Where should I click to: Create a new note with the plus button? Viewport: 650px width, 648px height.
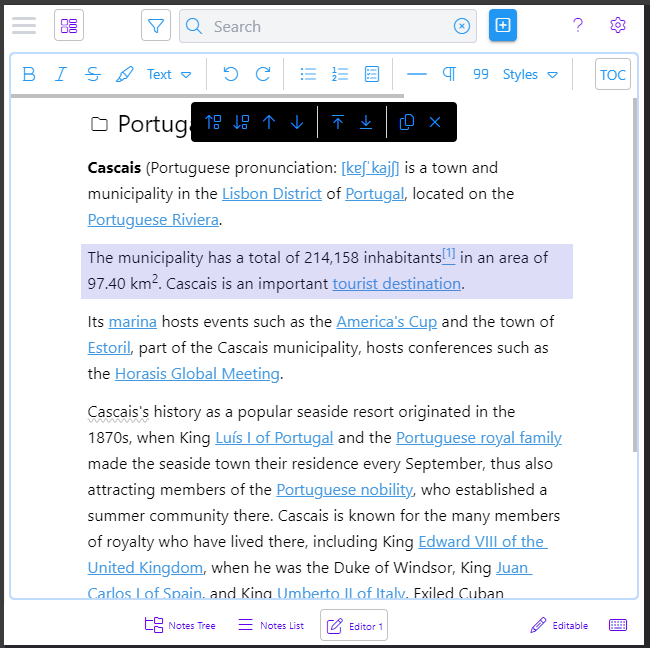(503, 25)
